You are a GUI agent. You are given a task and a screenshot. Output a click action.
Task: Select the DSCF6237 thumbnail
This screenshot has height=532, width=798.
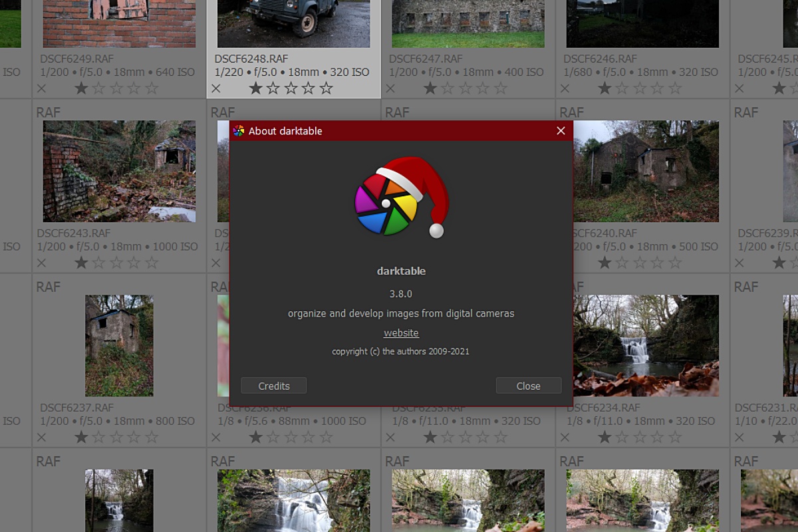click(x=118, y=344)
